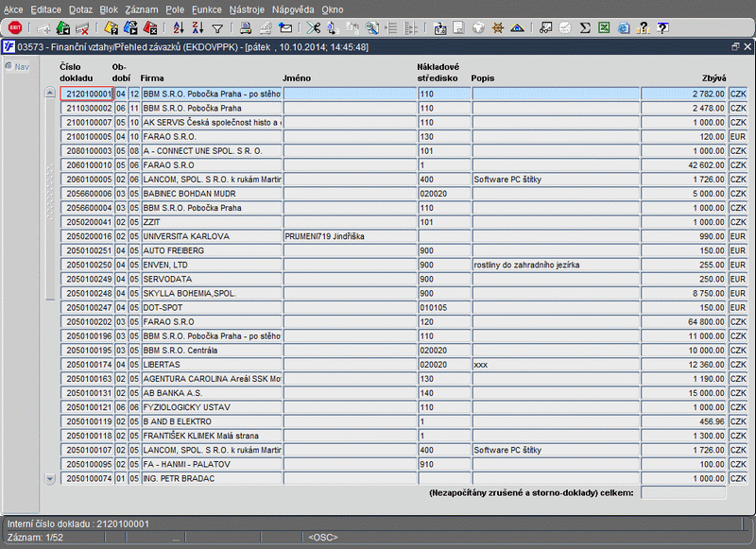Open the Záznam menu
Image resolution: width=756 pixels, height=549 pixels.
(141, 9)
